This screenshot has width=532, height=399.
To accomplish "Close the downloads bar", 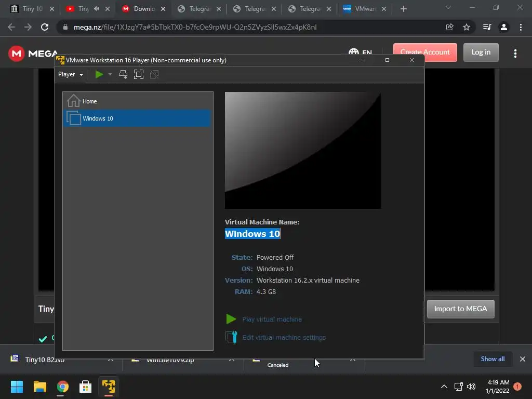I will tap(523, 359).
